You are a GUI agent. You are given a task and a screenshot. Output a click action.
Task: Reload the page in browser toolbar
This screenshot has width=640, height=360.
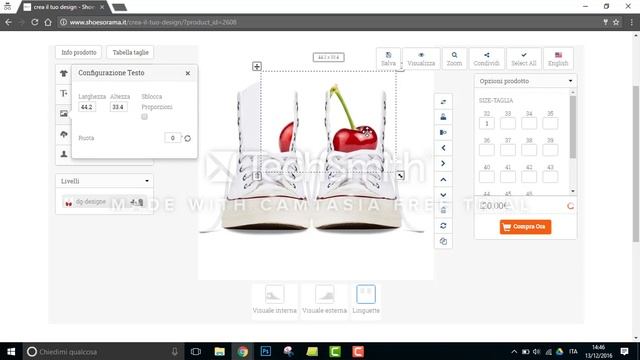point(35,22)
